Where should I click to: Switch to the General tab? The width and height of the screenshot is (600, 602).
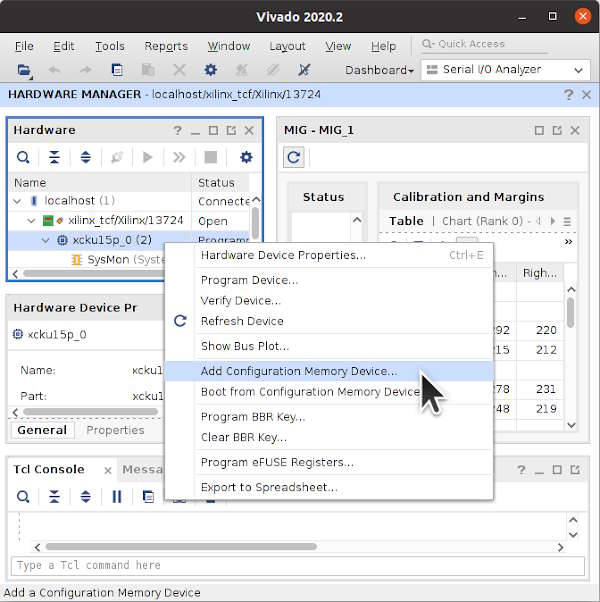(x=42, y=430)
